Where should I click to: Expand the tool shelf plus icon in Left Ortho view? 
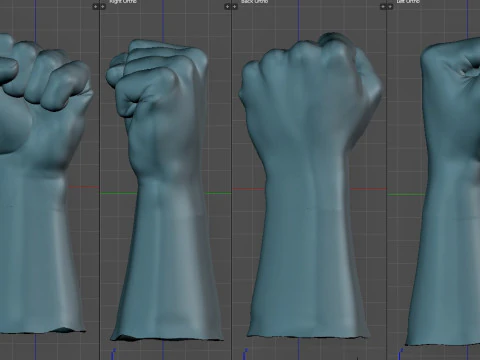tap(390, 6)
